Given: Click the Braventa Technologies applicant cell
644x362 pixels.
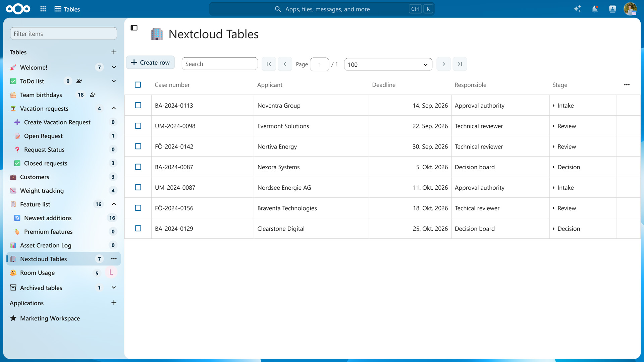Looking at the screenshot, I should point(311,208).
